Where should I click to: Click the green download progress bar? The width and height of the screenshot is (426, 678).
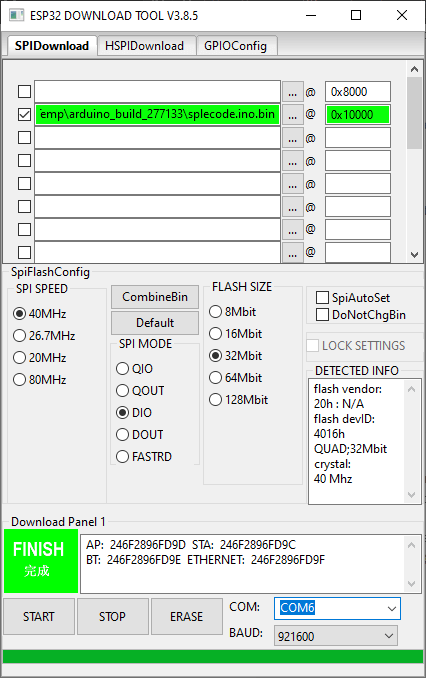213,656
